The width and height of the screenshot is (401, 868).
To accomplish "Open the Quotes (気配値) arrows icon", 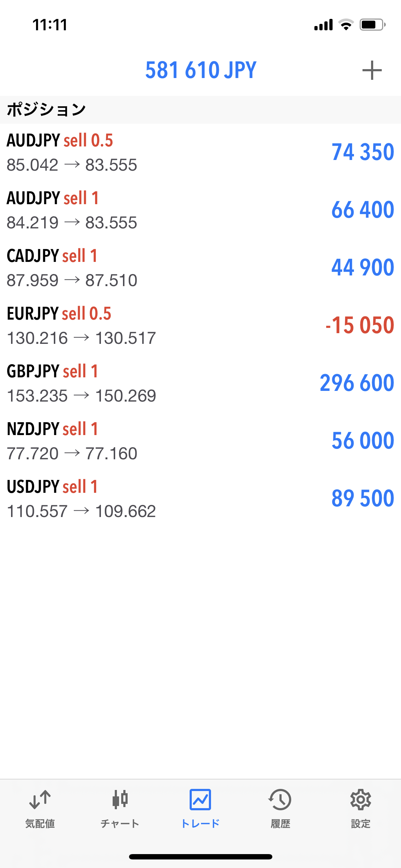I will pyautogui.click(x=40, y=799).
